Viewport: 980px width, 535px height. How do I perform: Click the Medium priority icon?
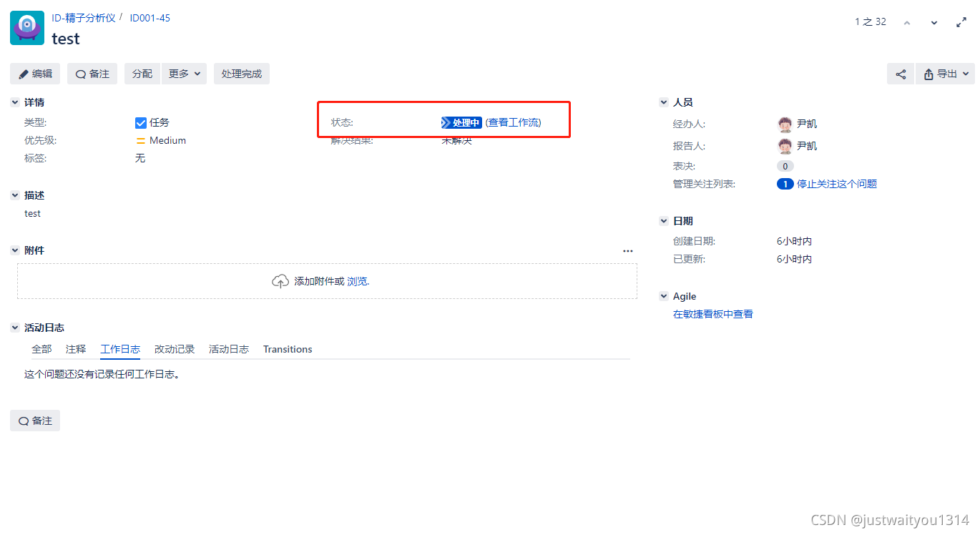[141, 140]
